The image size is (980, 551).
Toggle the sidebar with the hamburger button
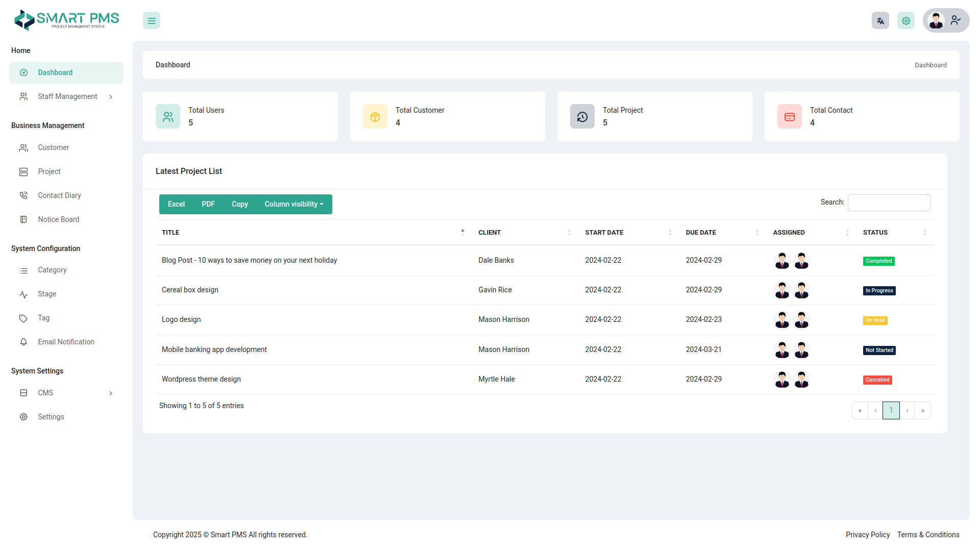pyautogui.click(x=151, y=20)
